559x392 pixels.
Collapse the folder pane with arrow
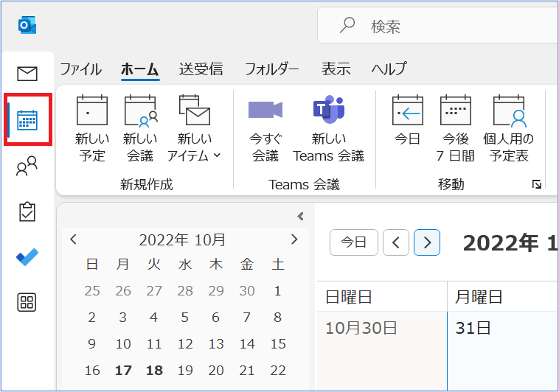[x=300, y=216]
